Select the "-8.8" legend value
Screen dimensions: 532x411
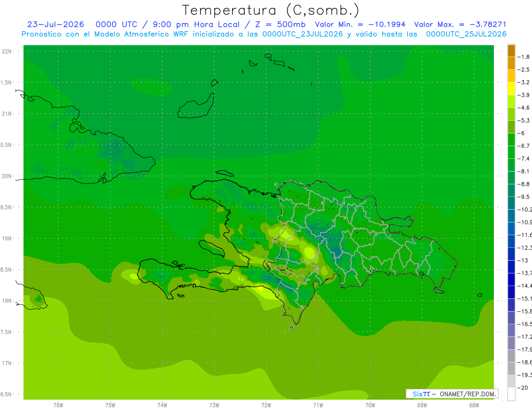pyautogui.click(x=524, y=184)
